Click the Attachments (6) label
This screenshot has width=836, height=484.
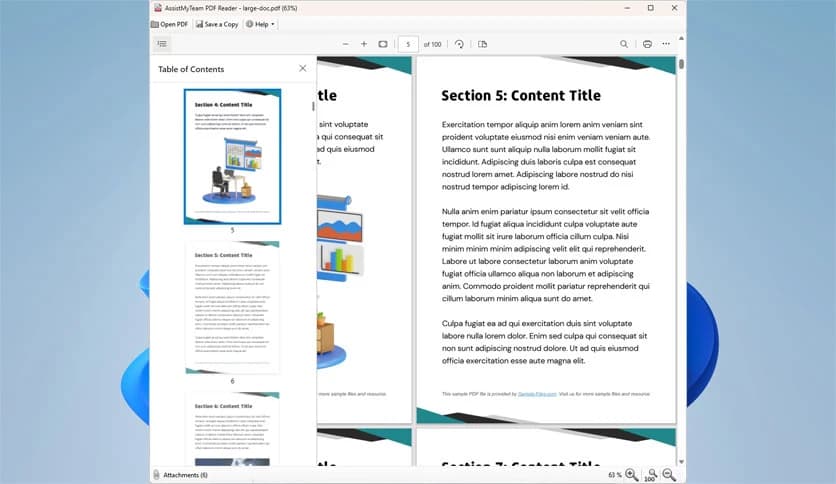point(186,475)
